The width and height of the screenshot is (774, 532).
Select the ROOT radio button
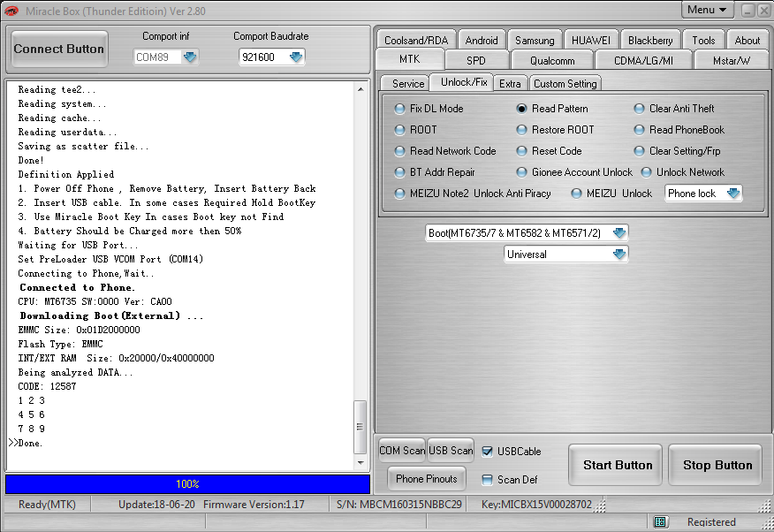399,130
